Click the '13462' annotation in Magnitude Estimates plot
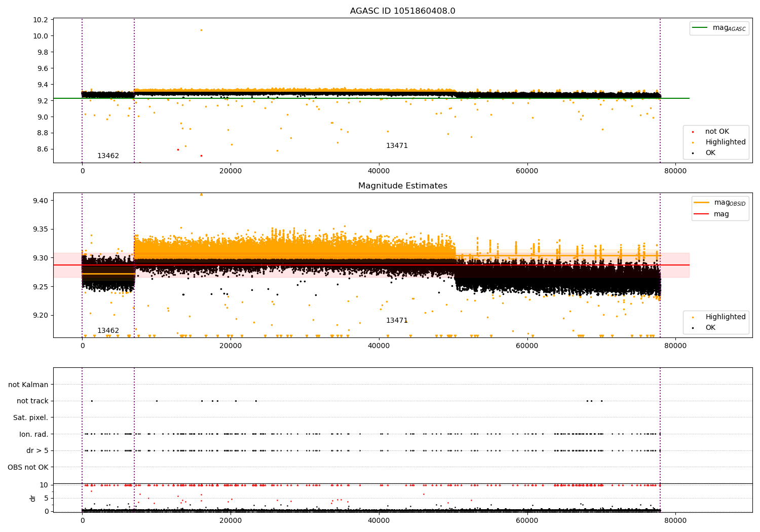 click(108, 331)
